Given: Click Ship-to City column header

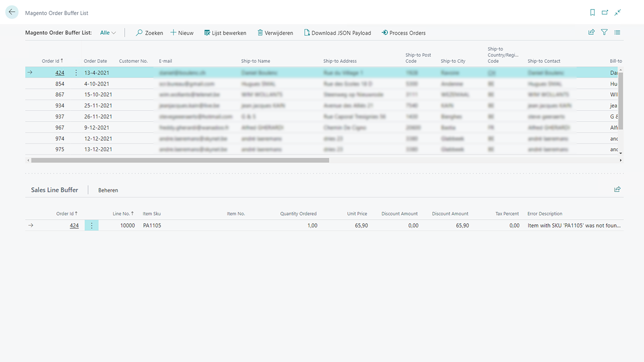Looking at the screenshot, I should [x=453, y=61].
